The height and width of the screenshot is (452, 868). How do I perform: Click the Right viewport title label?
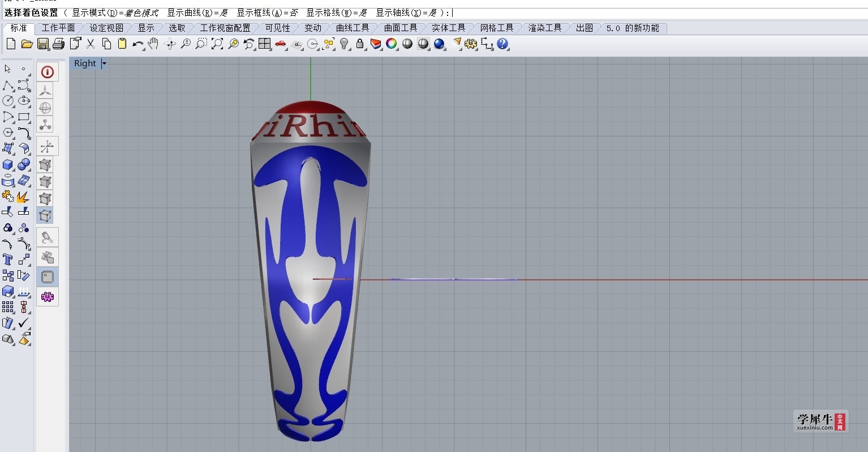click(x=85, y=63)
